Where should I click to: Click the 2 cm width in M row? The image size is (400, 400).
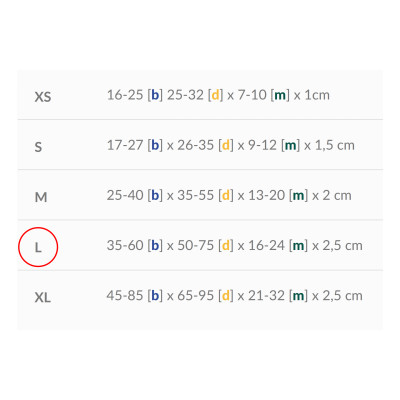(337, 195)
